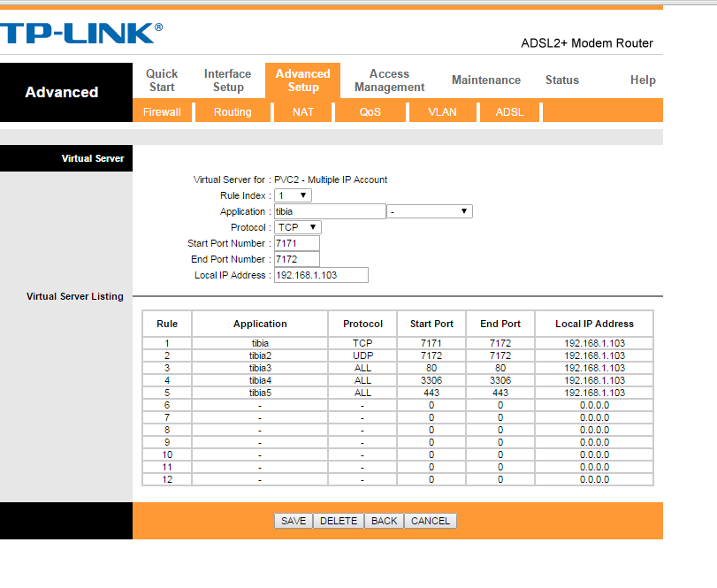
Task: Open the ADSL submenu
Action: coord(509,112)
